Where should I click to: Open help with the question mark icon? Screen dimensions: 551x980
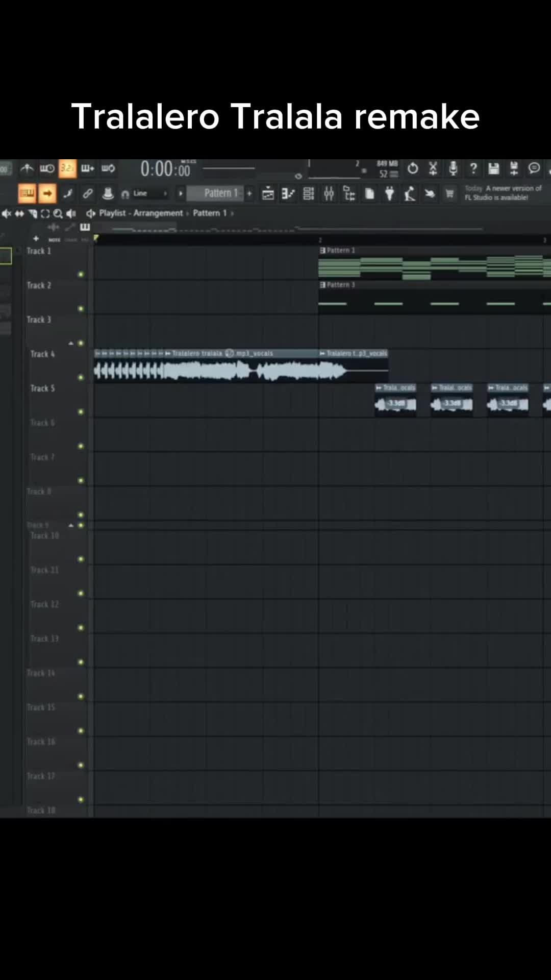pyautogui.click(x=473, y=168)
